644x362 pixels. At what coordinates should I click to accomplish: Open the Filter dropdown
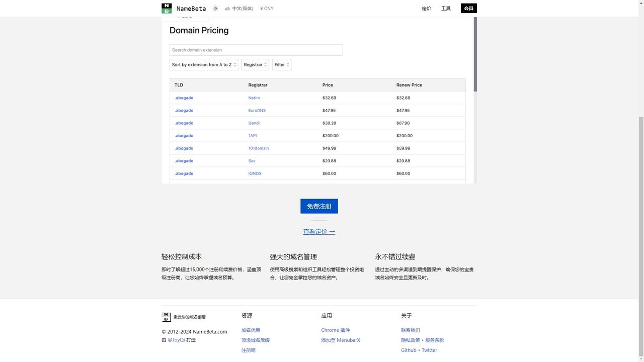tap(282, 64)
